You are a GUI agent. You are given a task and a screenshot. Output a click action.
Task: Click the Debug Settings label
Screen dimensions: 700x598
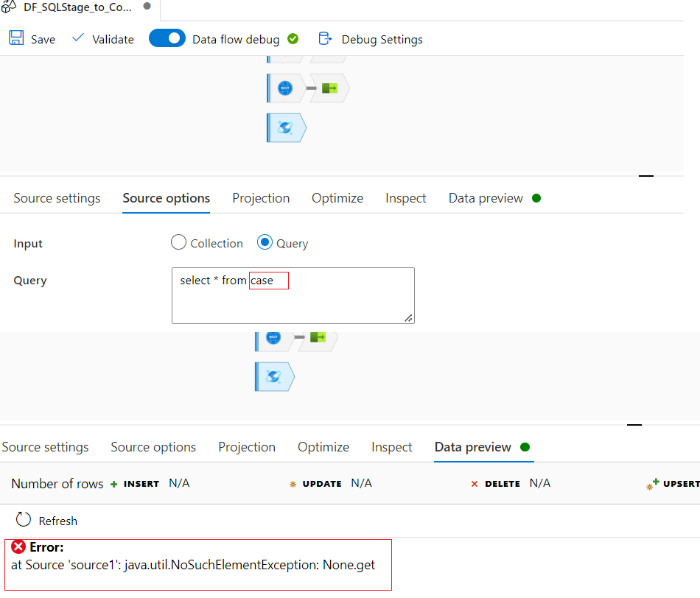coord(382,40)
